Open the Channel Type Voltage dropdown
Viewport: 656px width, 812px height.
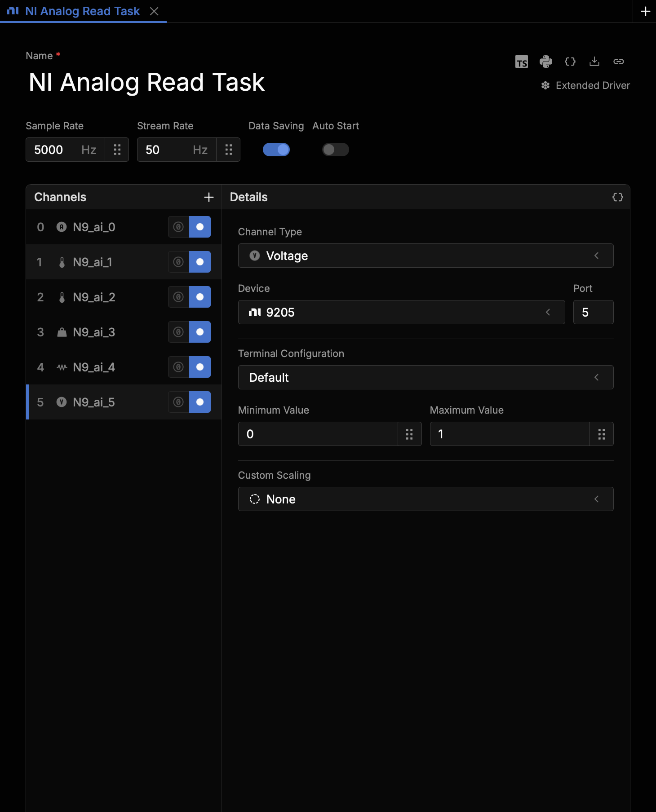[426, 256]
